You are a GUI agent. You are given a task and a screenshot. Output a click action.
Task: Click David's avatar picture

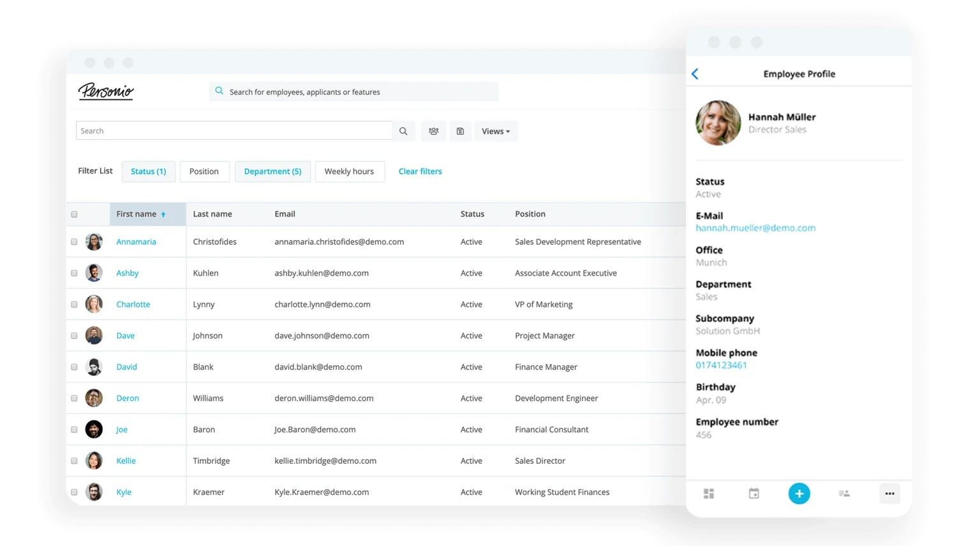(94, 367)
